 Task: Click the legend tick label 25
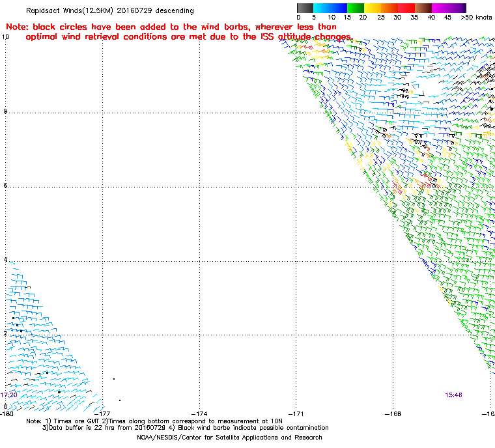click(381, 18)
